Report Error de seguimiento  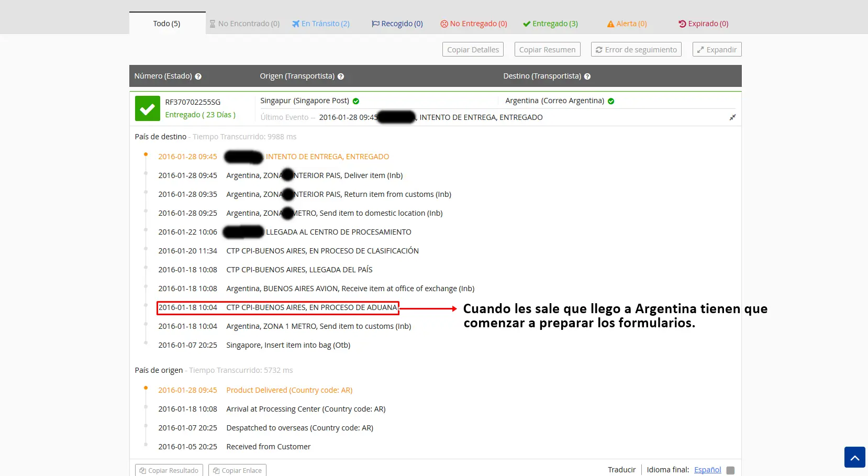pyautogui.click(x=636, y=49)
